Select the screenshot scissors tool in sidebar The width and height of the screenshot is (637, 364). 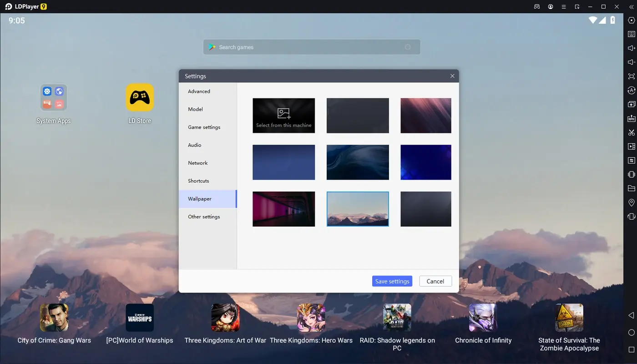click(631, 132)
